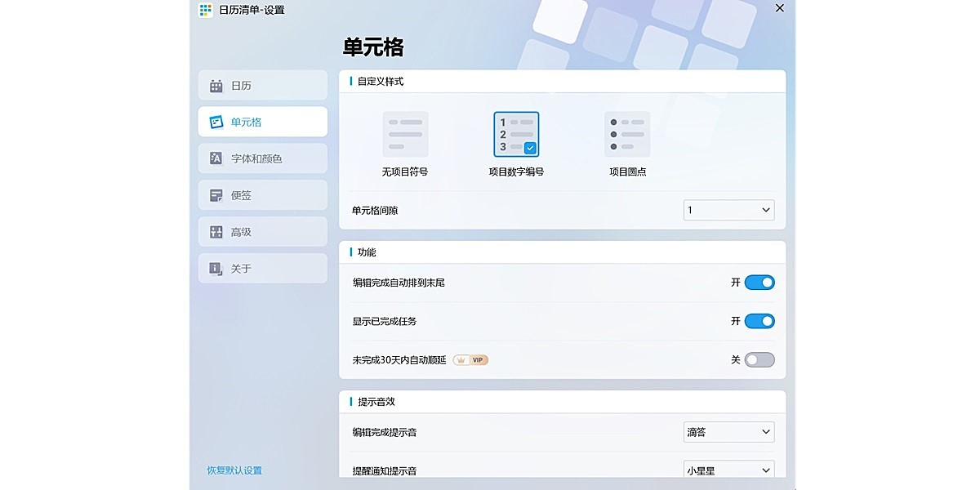Open the 提醒通知提示音 dropdown showing 小星星

pyautogui.click(x=728, y=470)
